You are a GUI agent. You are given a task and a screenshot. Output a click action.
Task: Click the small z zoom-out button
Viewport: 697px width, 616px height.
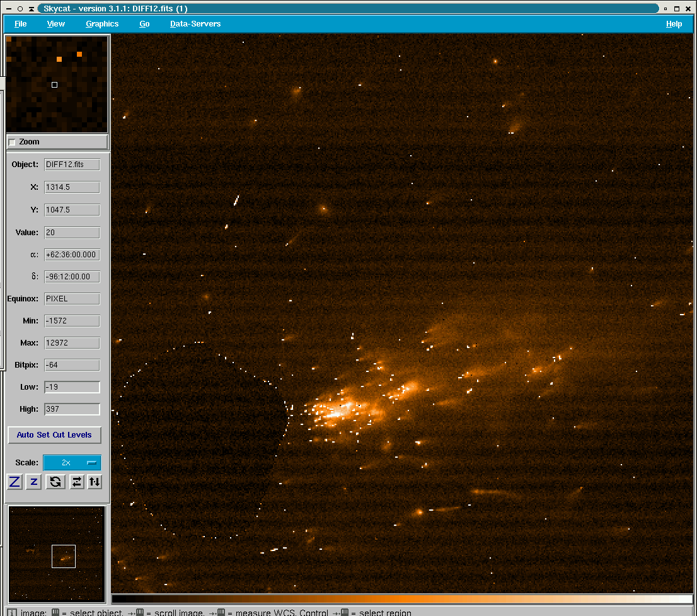click(34, 482)
